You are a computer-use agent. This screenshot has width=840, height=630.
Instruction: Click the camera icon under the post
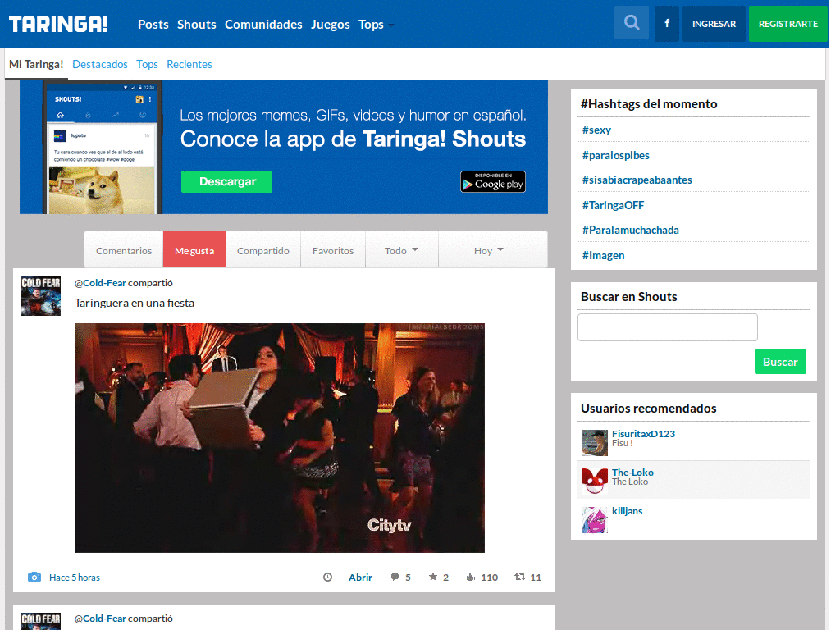(34, 577)
